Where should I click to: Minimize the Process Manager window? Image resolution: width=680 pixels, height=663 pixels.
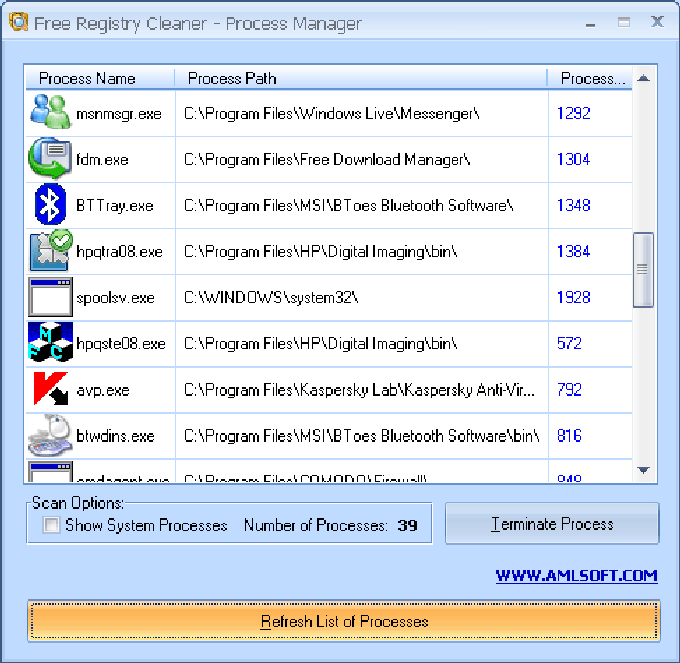pyautogui.click(x=590, y=23)
